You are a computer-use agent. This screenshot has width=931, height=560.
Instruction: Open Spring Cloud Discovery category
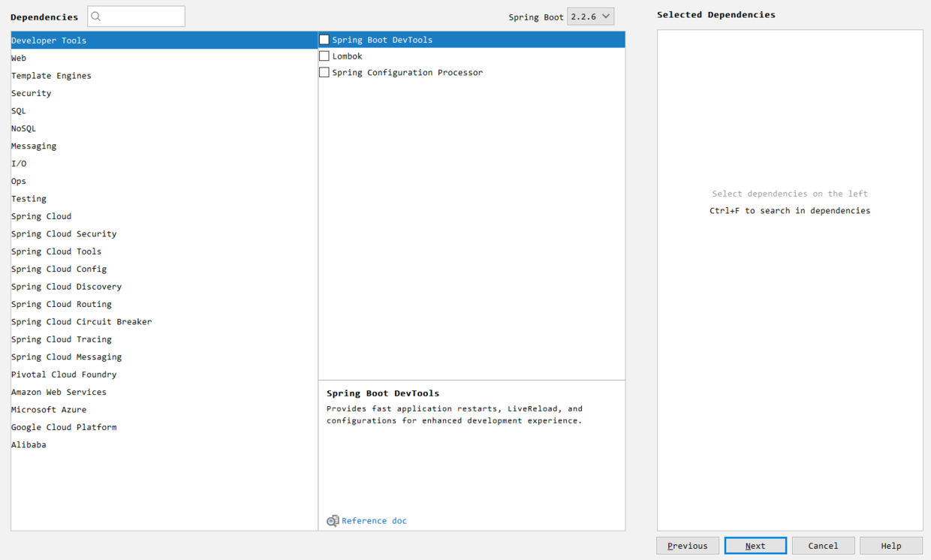coord(164,287)
